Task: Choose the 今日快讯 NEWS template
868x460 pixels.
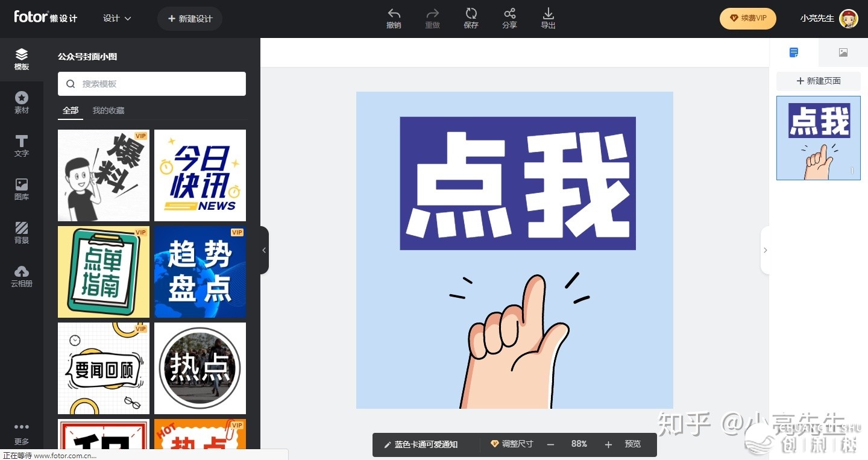Action: [x=200, y=175]
